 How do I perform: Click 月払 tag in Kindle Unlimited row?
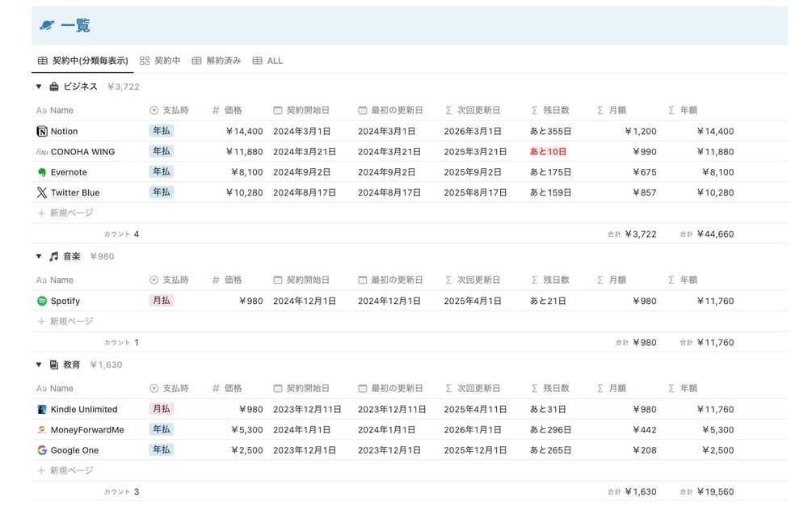tap(161, 409)
